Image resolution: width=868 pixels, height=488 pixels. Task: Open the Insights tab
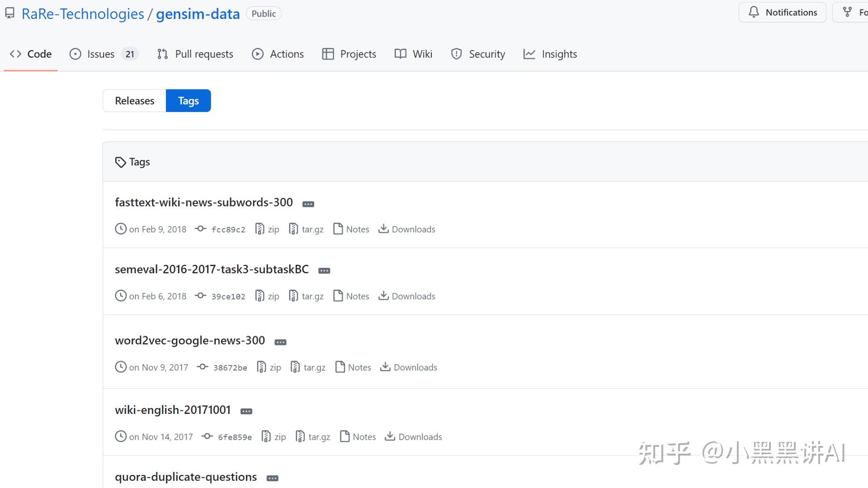pyautogui.click(x=560, y=54)
